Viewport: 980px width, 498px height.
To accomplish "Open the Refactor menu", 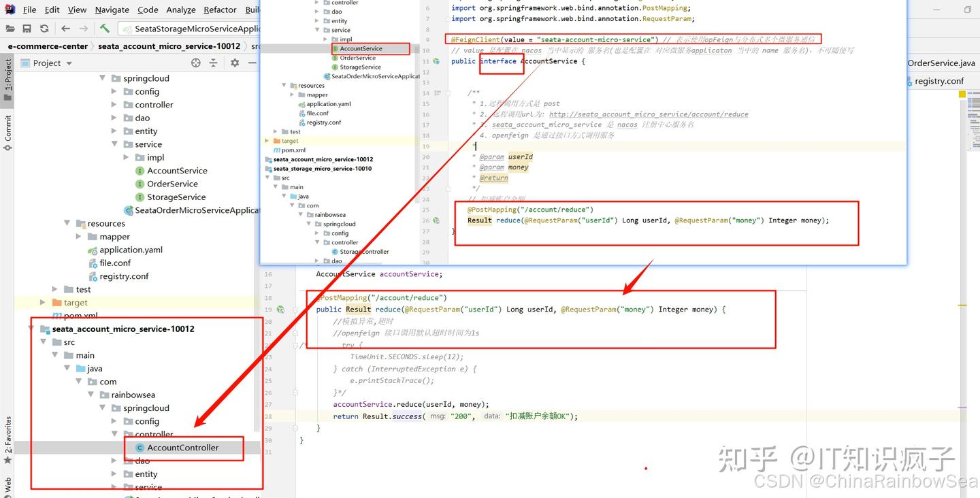I will point(220,10).
